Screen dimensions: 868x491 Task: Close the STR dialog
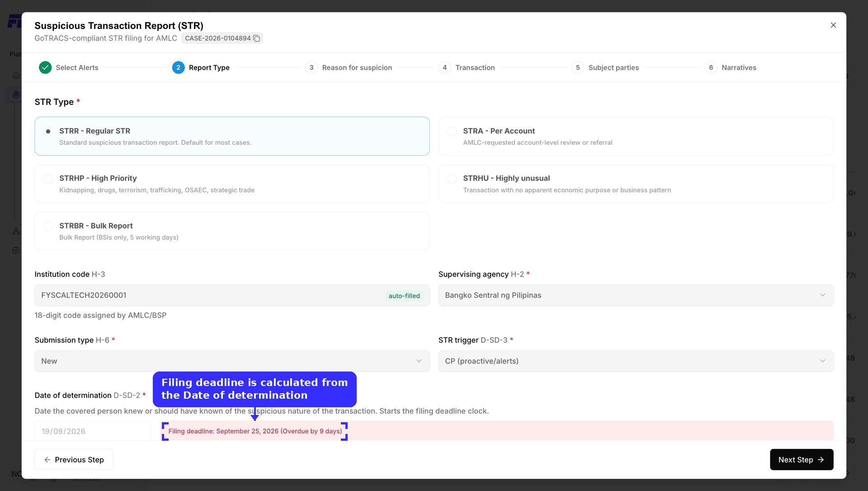[x=833, y=25]
